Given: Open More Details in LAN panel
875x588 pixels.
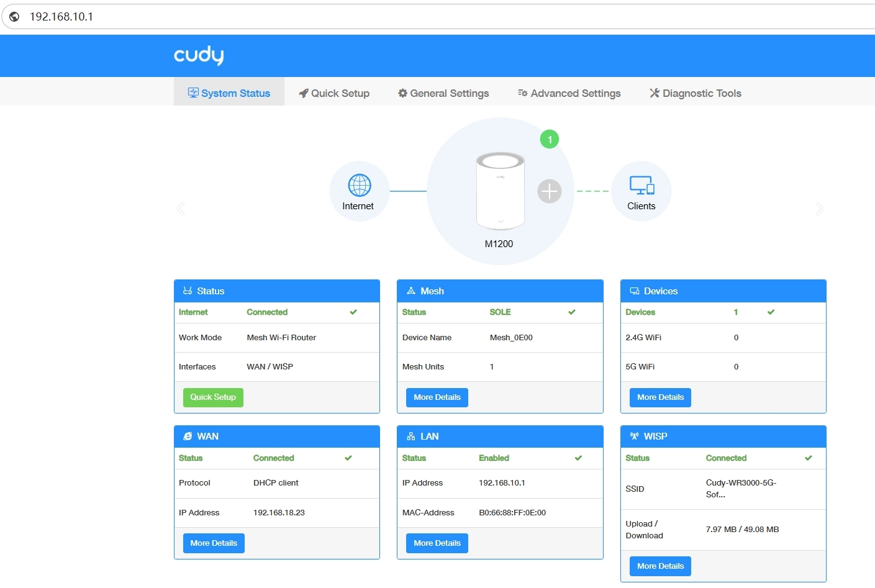Looking at the screenshot, I should (437, 543).
